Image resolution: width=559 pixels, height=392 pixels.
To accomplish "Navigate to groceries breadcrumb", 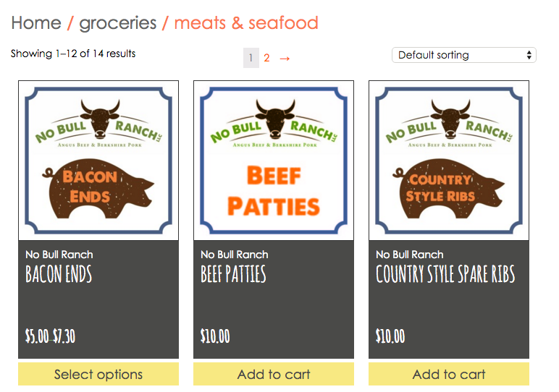I will 117,23.
